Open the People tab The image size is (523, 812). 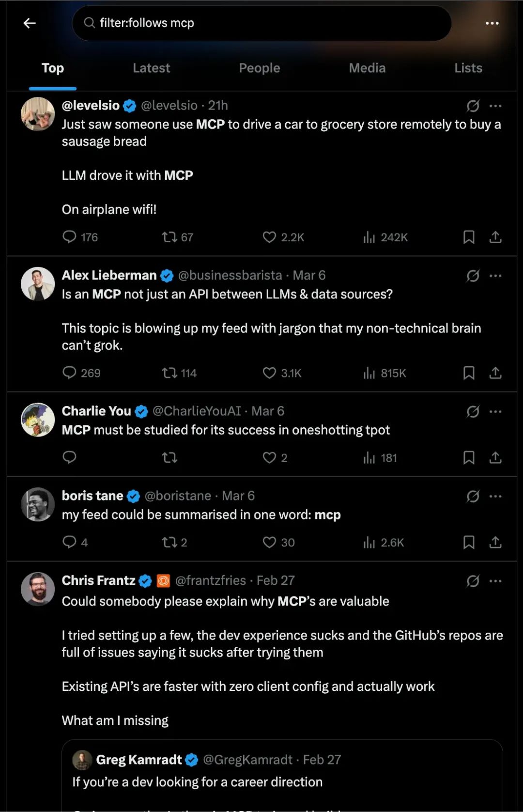coord(259,68)
